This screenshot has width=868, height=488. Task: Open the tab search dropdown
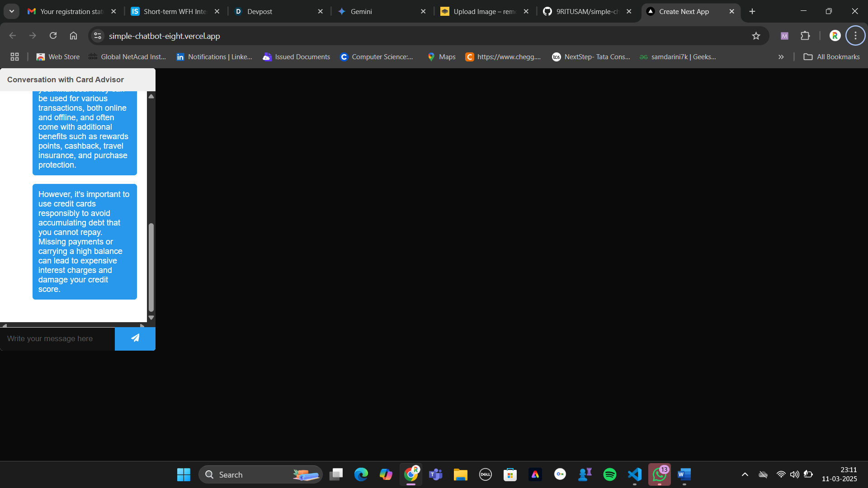12,11
